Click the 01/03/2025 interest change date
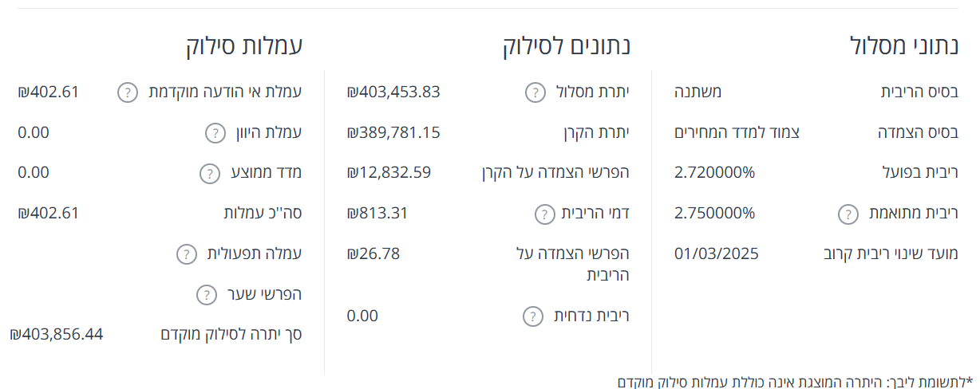This screenshot has height=389, width=980. (x=717, y=254)
